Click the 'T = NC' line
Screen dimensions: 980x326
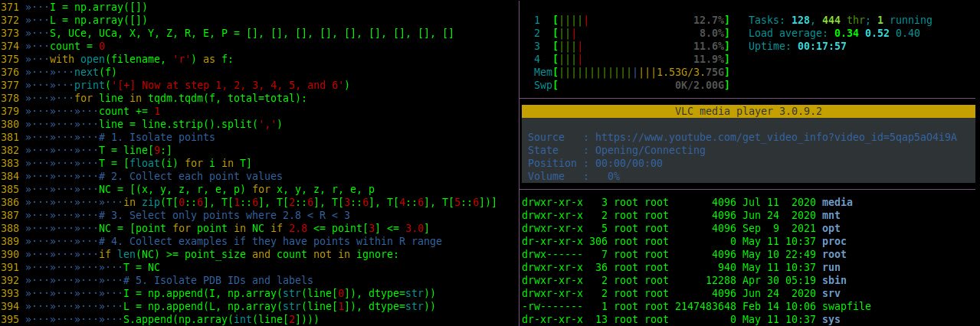tap(142, 267)
